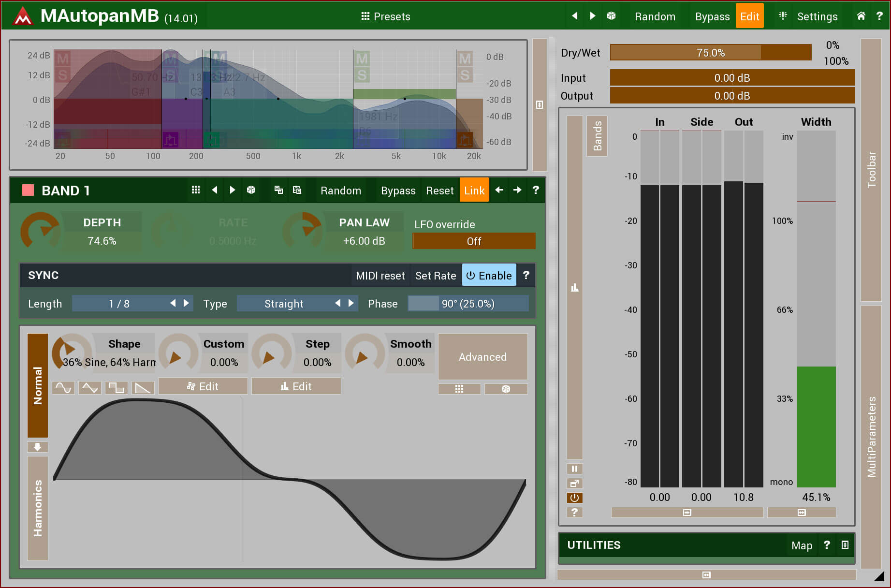Expand shape panel down arrow below Normal
The width and height of the screenshot is (891, 588).
coord(38,447)
